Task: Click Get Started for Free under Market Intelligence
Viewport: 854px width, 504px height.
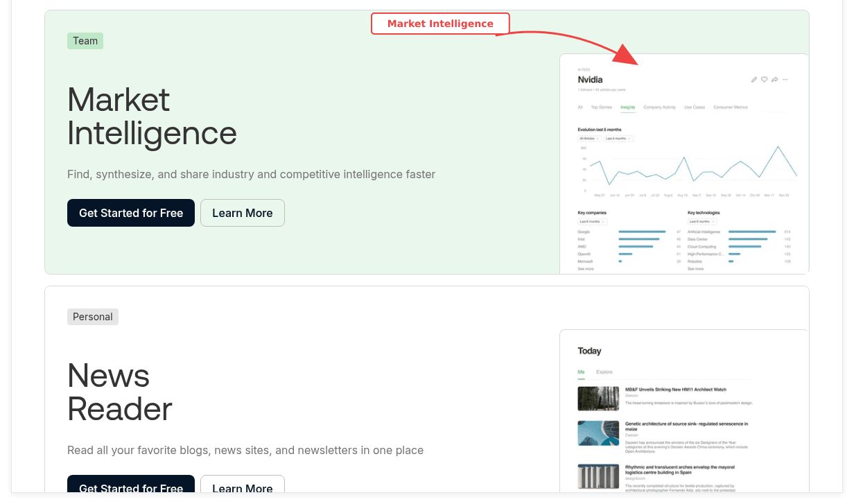Action: click(130, 213)
